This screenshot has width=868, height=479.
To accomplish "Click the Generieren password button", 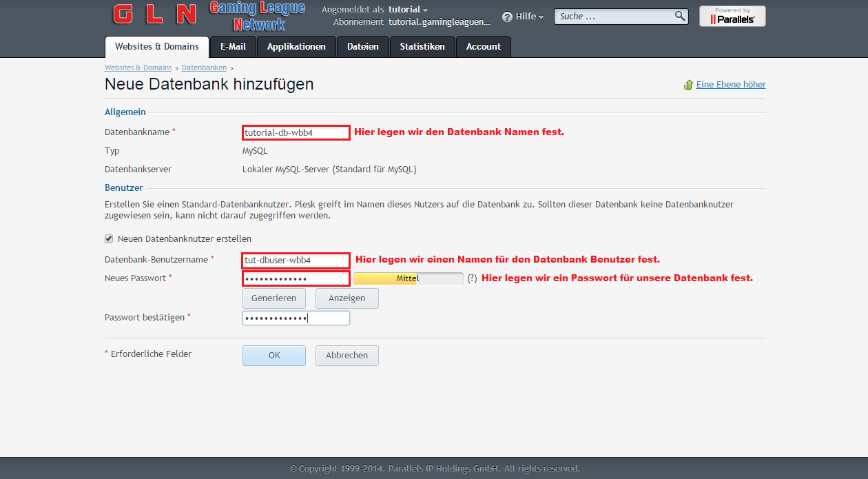I will click(273, 298).
